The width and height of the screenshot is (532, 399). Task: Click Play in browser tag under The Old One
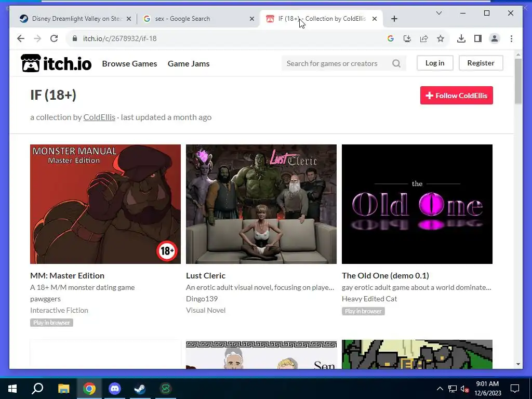(363, 311)
